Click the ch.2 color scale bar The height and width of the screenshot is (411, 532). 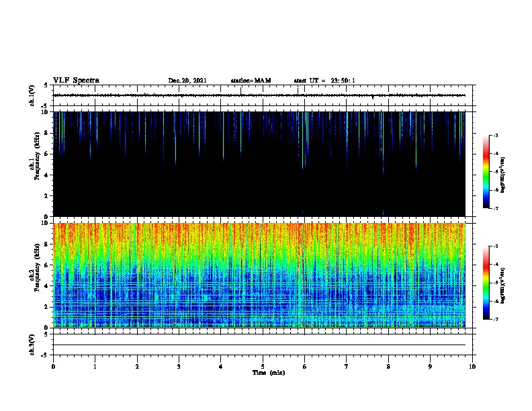tap(486, 283)
